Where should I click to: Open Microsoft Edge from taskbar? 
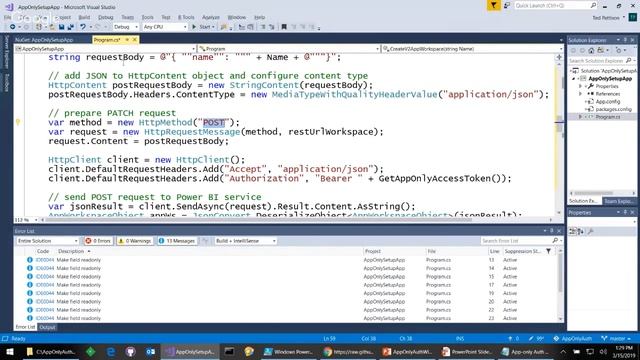click(111, 351)
